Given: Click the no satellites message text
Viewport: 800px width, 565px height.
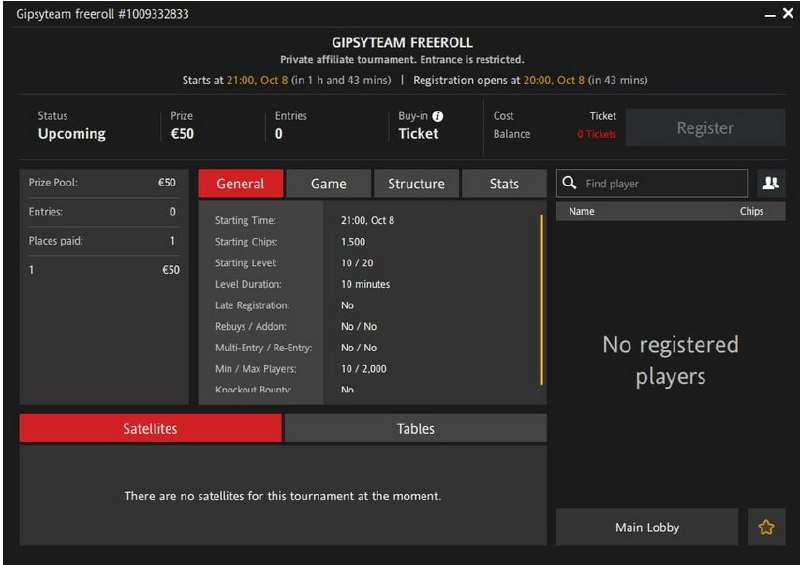Looking at the screenshot, I should coord(283,496).
